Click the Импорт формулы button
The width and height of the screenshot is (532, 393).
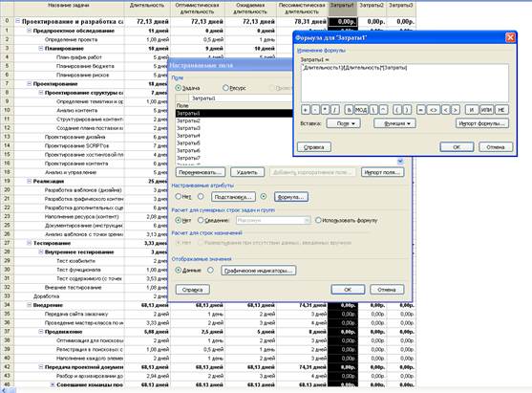coord(482,123)
